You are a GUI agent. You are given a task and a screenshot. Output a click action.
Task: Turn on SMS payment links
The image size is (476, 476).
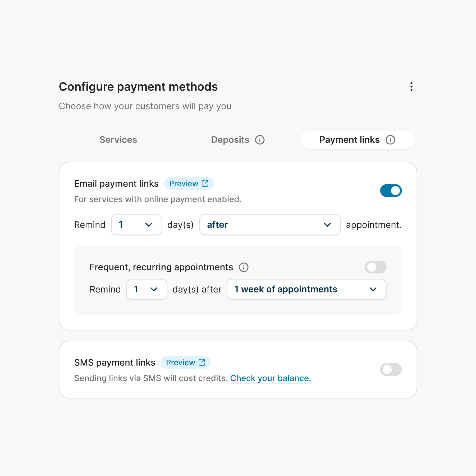pyautogui.click(x=391, y=369)
